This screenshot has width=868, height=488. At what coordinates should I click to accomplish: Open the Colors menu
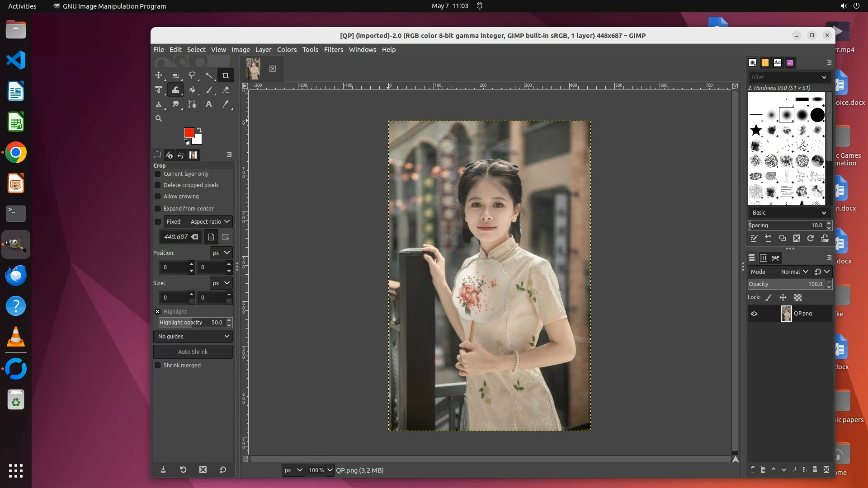click(x=287, y=50)
